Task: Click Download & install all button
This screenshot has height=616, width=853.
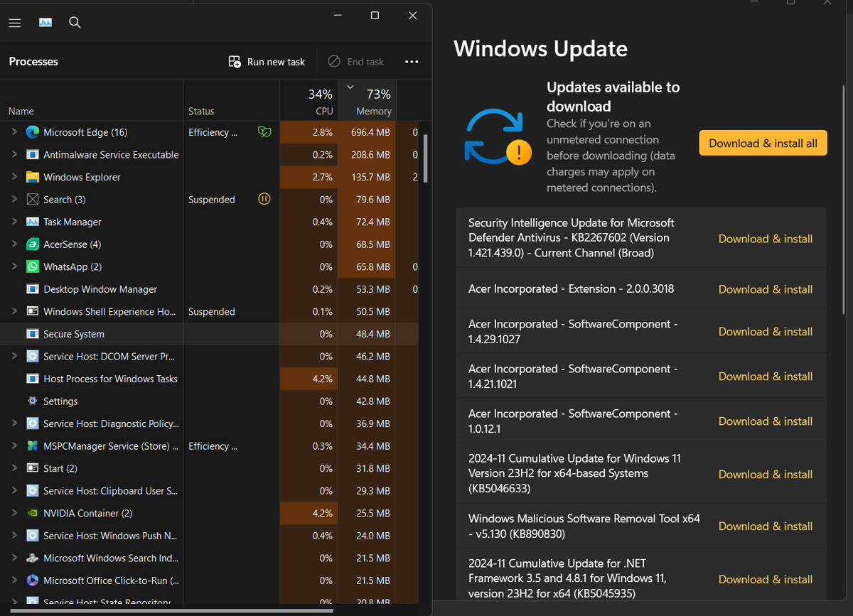Action: click(763, 143)
